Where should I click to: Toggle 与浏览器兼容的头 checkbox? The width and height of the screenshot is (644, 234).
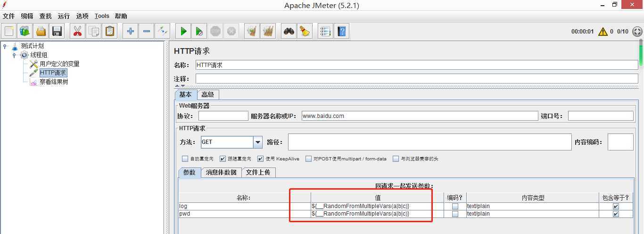(396, 159)
